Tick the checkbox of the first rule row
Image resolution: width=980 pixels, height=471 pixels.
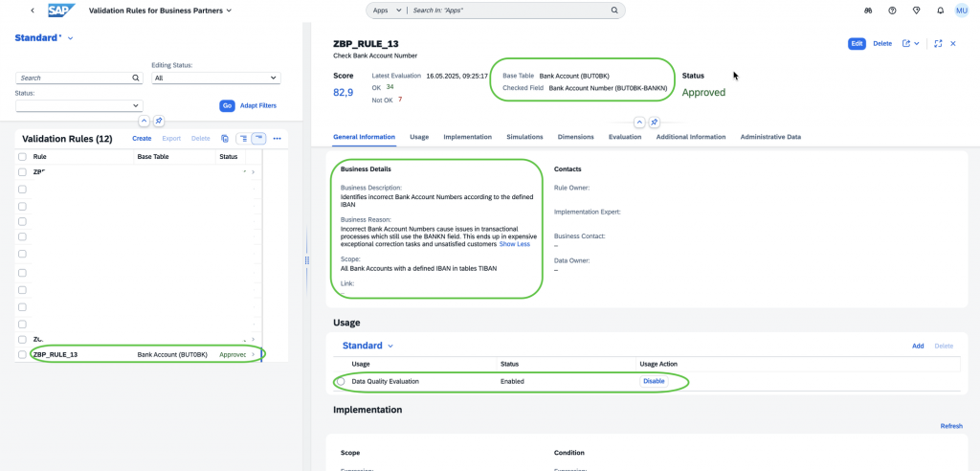(23, 172)
